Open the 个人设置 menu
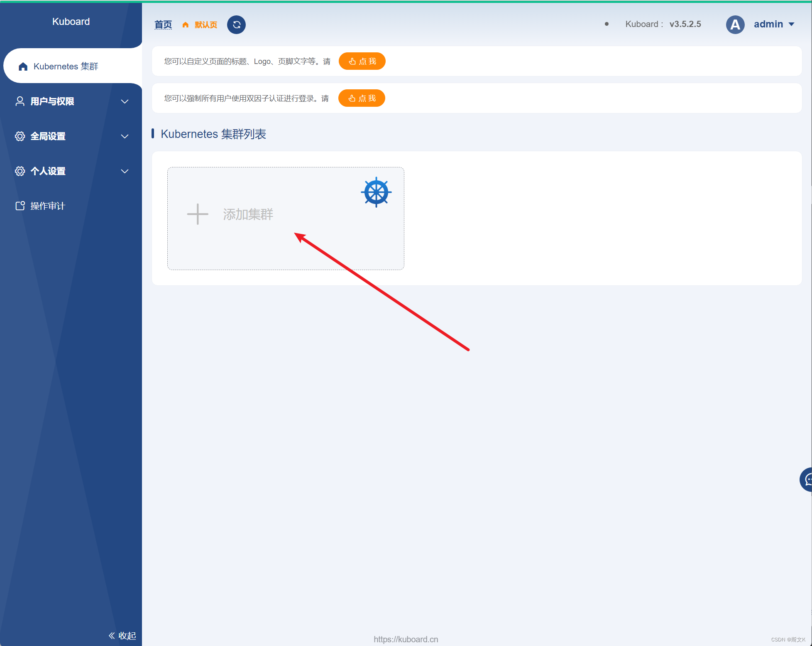Screen dimensions: 812x646 pos(71,171)
